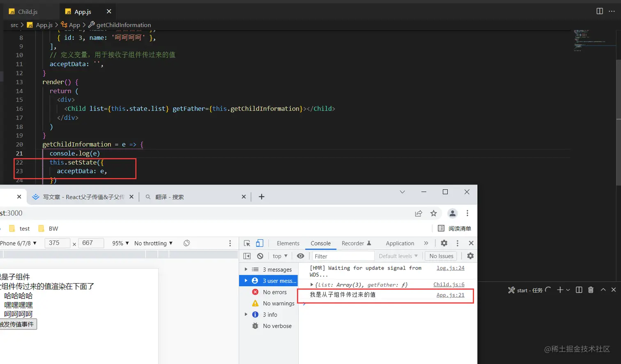The image size is (621, 364).
Task: Expand the 3 info group
Action: click(246, 315)
